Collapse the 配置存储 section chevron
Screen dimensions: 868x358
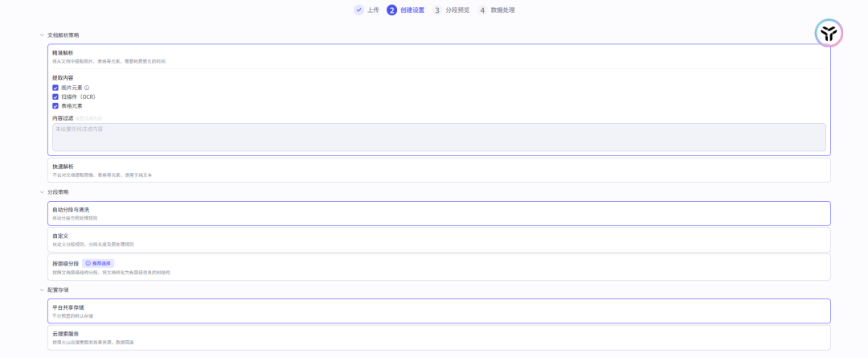(x=42, y=290)
